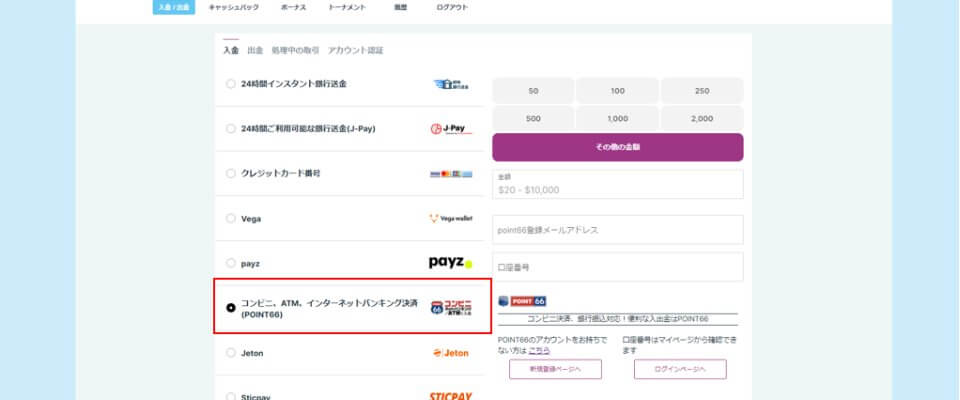The height and width of the screenshot is (400, 960).
Task: Choose the 100 amount button
Action: coord(618,91)
